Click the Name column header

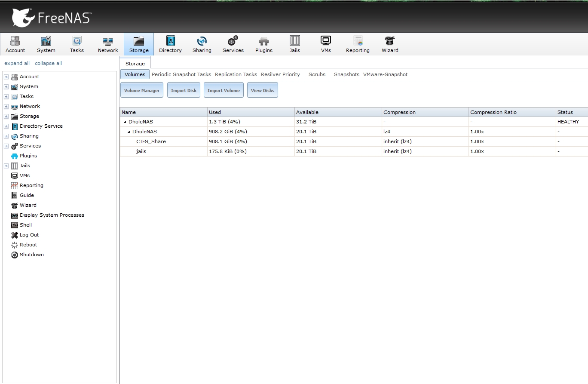point(163,112)
